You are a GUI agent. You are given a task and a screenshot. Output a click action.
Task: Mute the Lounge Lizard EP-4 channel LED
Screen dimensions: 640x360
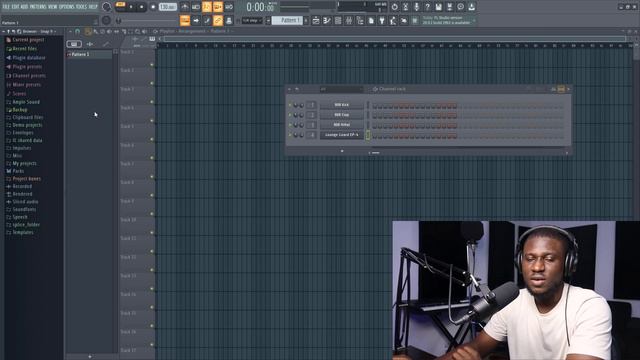[x=290, y=135]
